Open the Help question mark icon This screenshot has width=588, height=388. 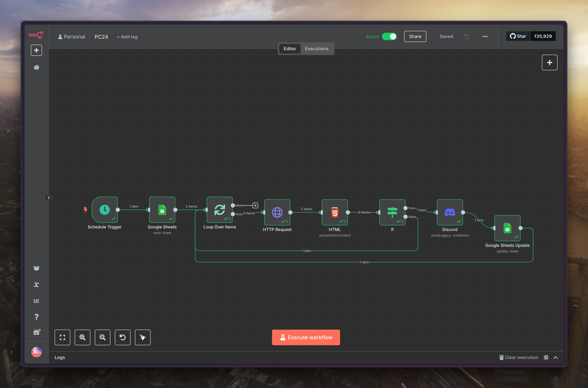pos(36,317)
